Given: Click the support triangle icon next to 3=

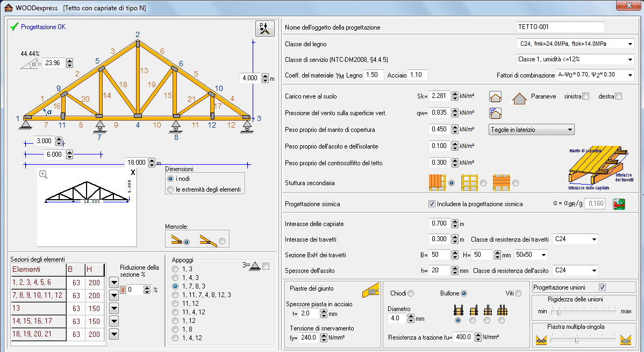Looking at the screenshot, I should (255, 266).
